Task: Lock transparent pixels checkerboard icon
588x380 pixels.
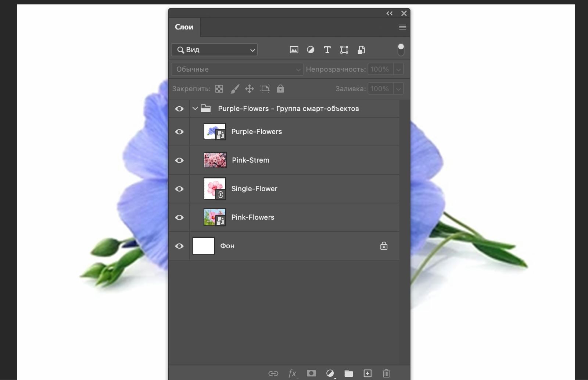Action: [x=219, y=89]
